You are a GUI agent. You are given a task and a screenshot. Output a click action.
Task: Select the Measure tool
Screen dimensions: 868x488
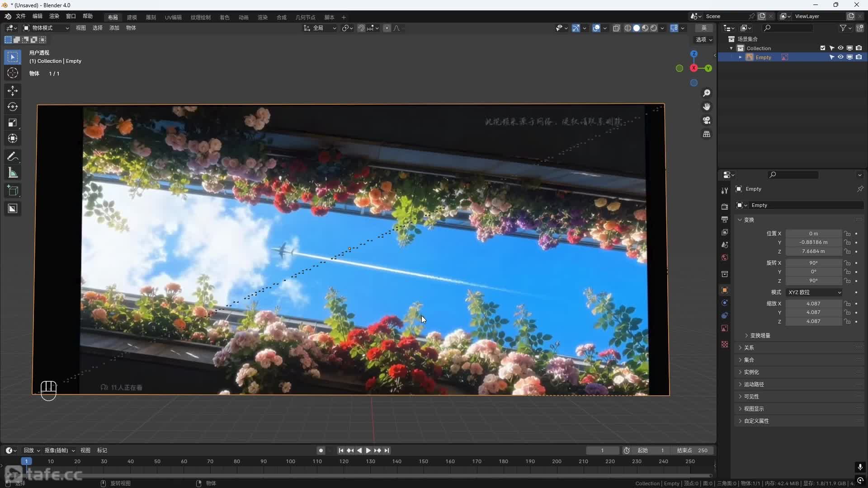click(x=12, y=173)
